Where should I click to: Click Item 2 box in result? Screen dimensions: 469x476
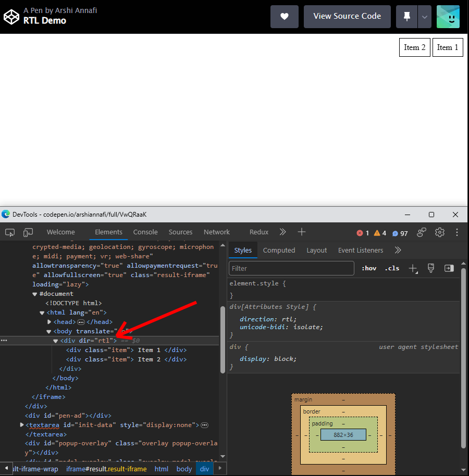(415, 47)
